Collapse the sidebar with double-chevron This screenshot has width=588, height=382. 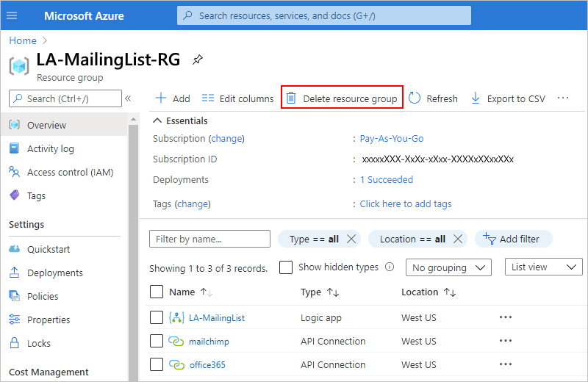[128, 98]
